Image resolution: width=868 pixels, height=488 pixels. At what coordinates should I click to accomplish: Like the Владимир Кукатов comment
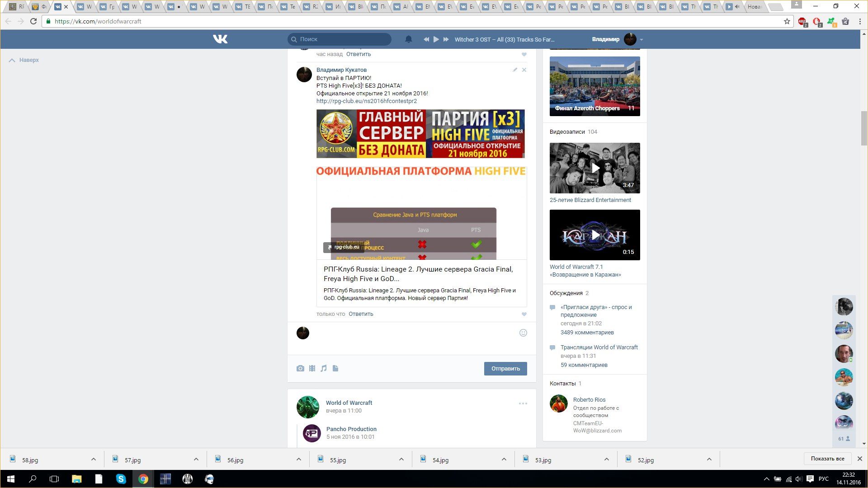click(524, 314)
